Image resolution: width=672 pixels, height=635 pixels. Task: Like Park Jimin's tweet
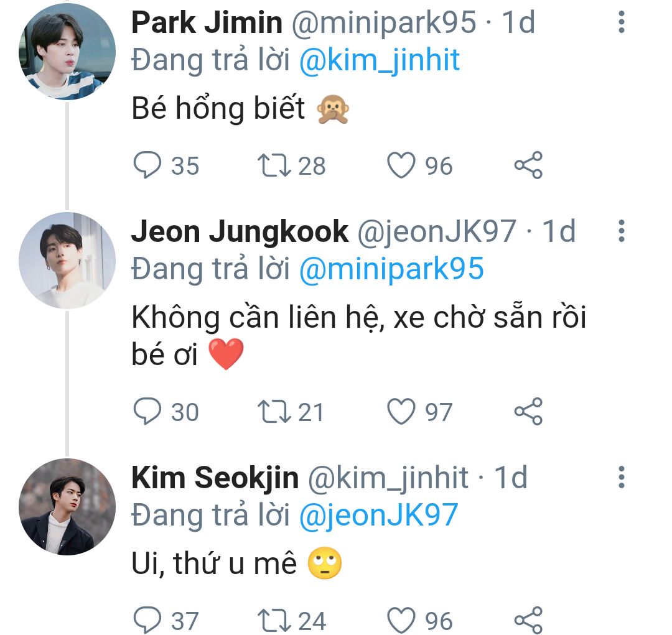[401, 165]
